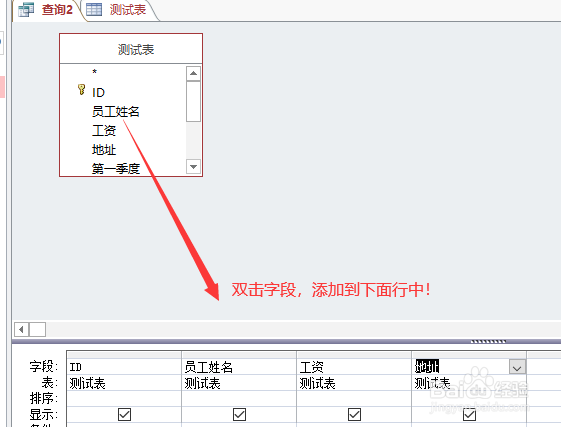This screenshot has height=427, width=561.
Task: Select the ID field in 测试表 list
Action: pyautogui.click(x=98, y=93)
